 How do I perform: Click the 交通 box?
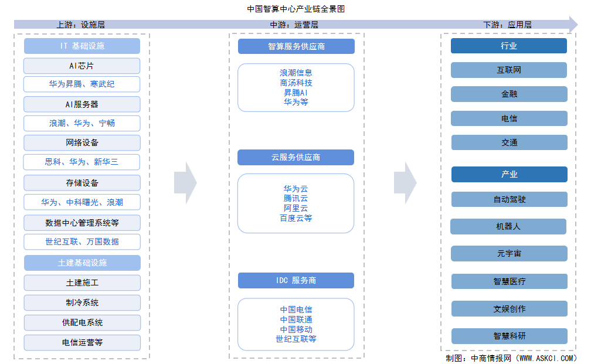click(x=509, y=142)
